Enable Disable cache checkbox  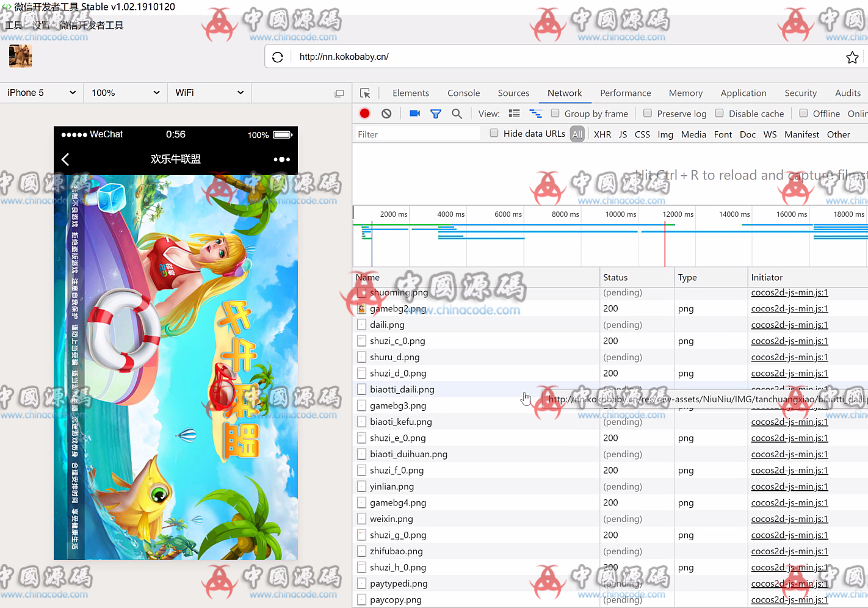(x=719, y=113)
